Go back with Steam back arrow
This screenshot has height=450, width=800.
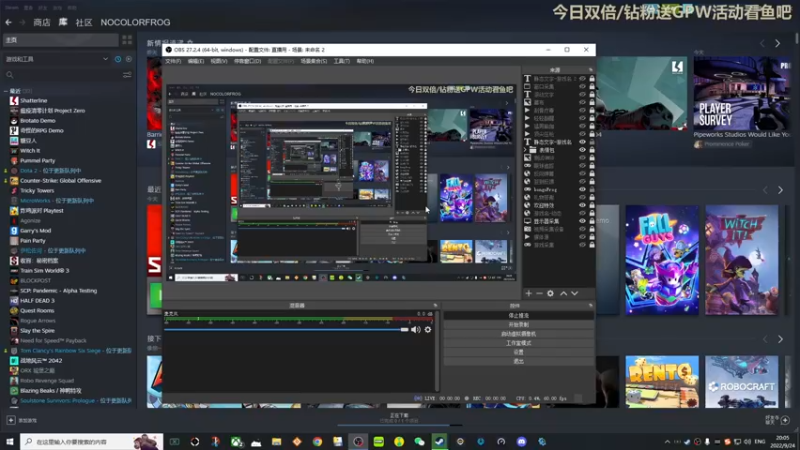(x=9, y=22)
